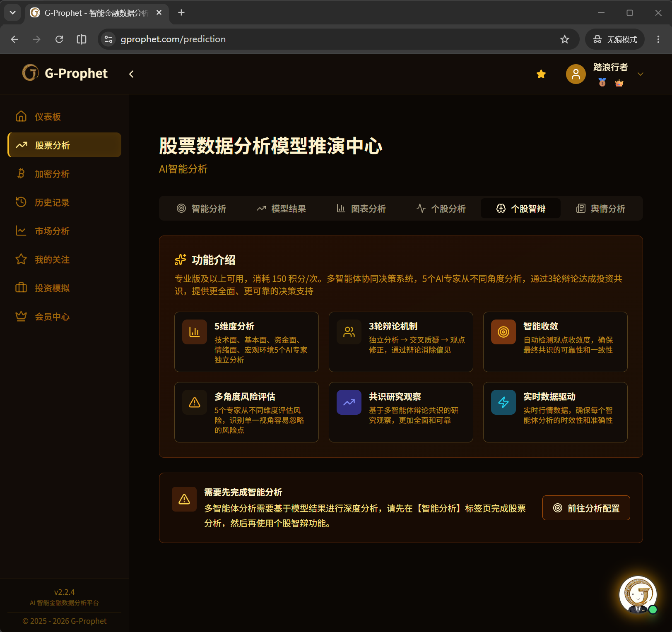Click the 实时数据驱动 lightning icon
Viewport: 672px width, 632px height.
tap(503, 402)
